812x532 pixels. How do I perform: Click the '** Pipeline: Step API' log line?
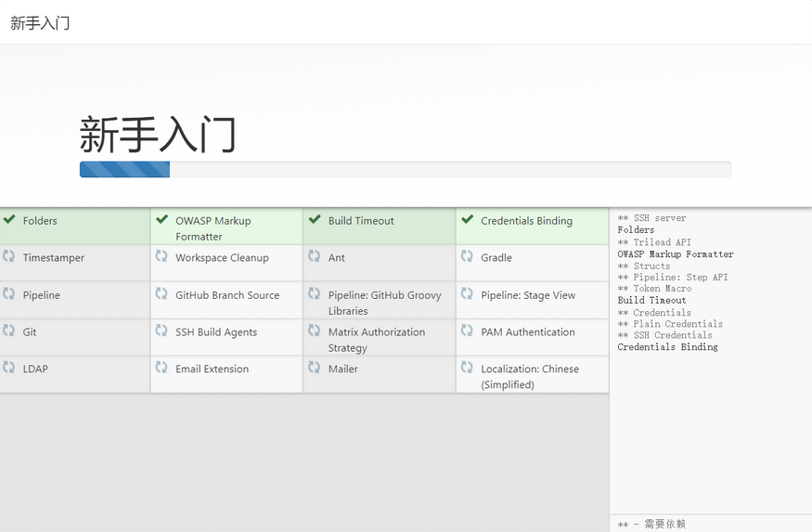pos(672,277)
